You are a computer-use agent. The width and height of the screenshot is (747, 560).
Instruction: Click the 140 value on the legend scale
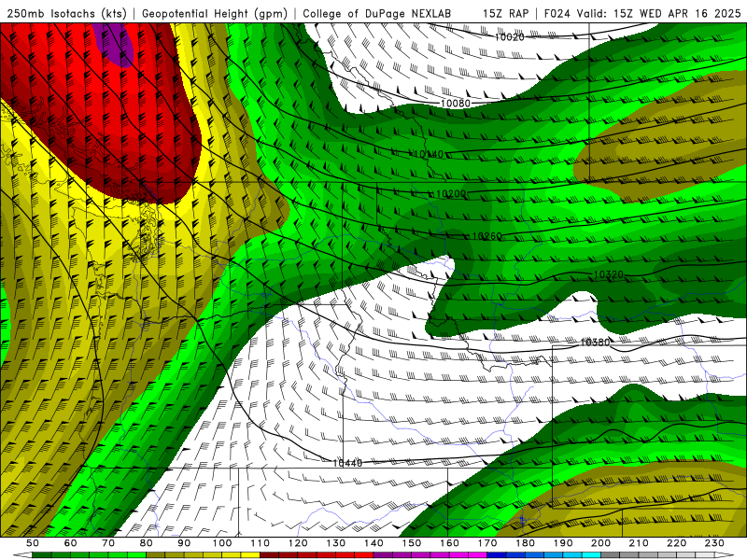tap(373, 543)
